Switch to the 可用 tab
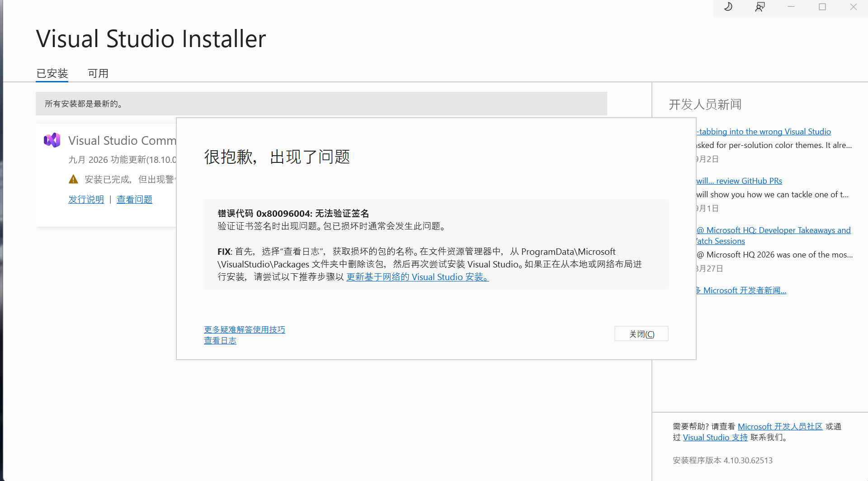868x481 pixels. tap(98, 73)
